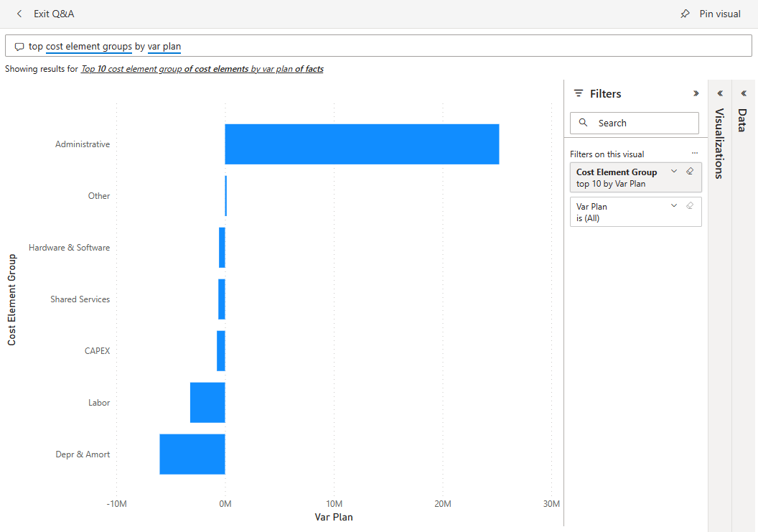Expand the Visualizations pane

pos(719,93)
